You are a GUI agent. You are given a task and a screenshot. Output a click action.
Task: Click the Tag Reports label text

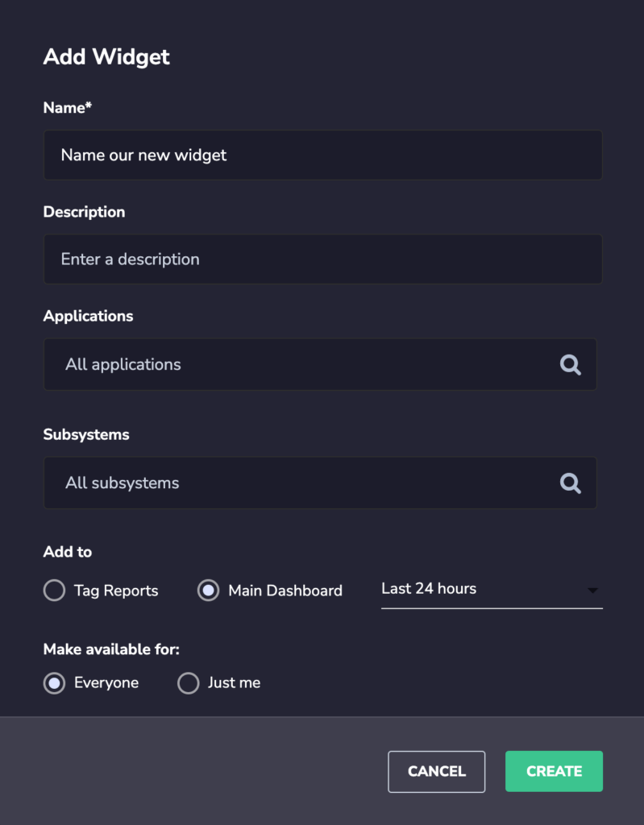click(x=116, y=591)
